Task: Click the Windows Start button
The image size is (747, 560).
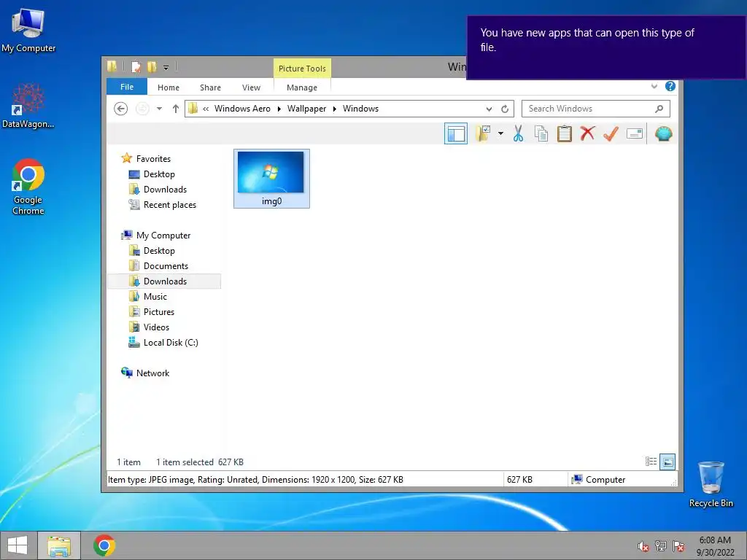Action: pos(18,545)
